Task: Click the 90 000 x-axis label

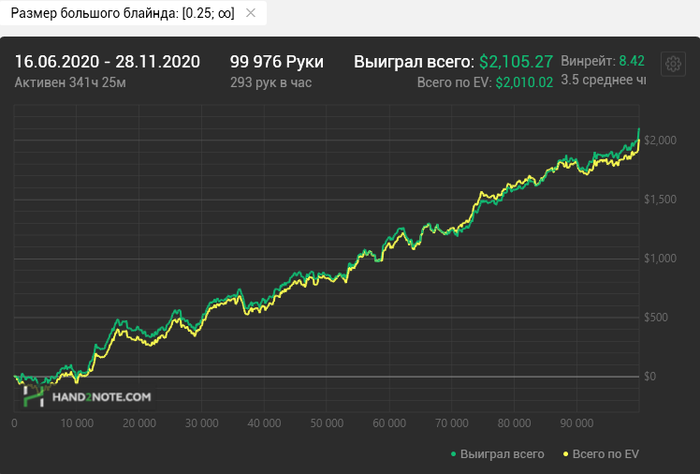Action: (577, 423)
